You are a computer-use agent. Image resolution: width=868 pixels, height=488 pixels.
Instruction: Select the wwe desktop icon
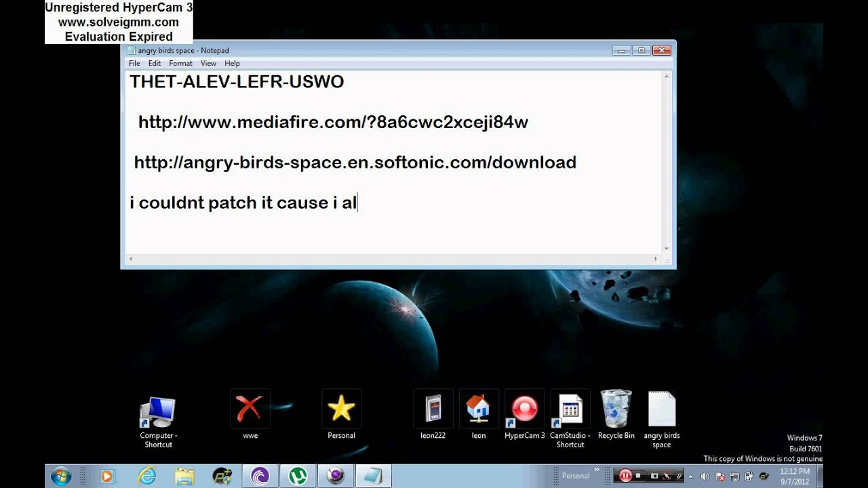(x=250, y=415)
